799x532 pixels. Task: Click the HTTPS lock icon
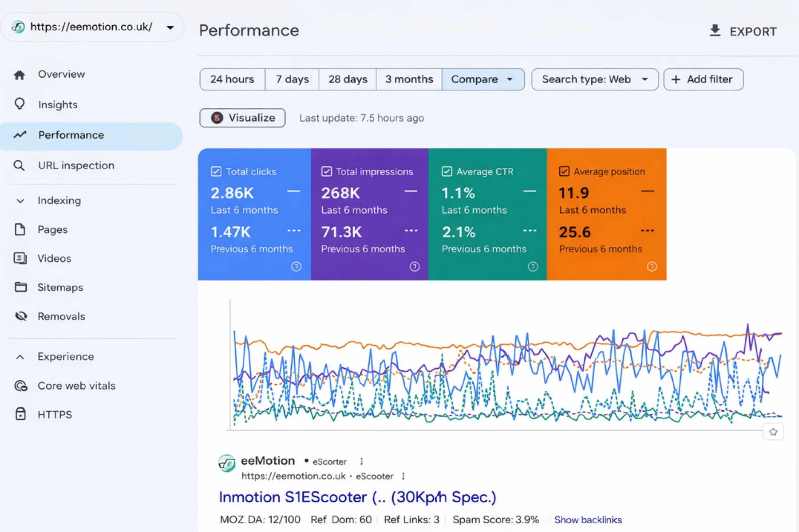click(20, 414)
